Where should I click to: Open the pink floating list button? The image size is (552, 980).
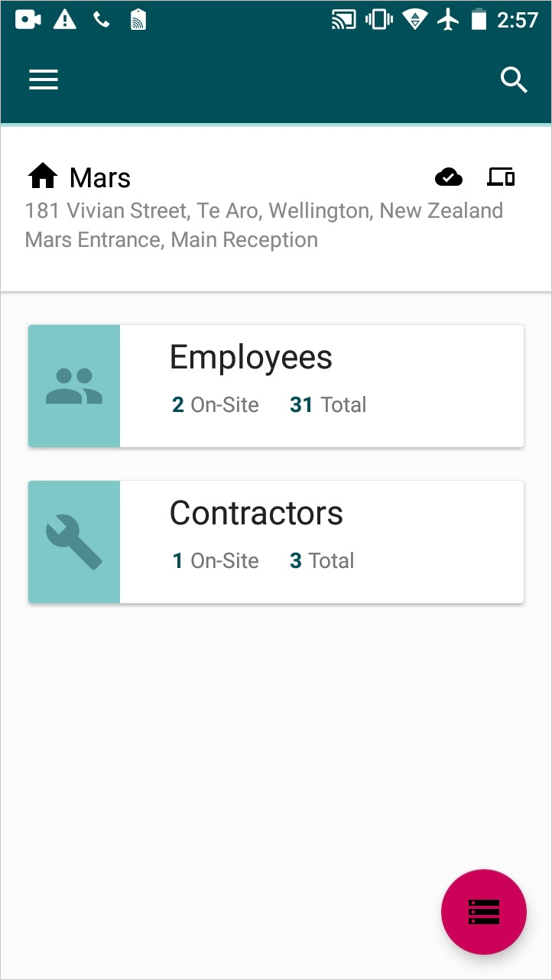(484, 911)
